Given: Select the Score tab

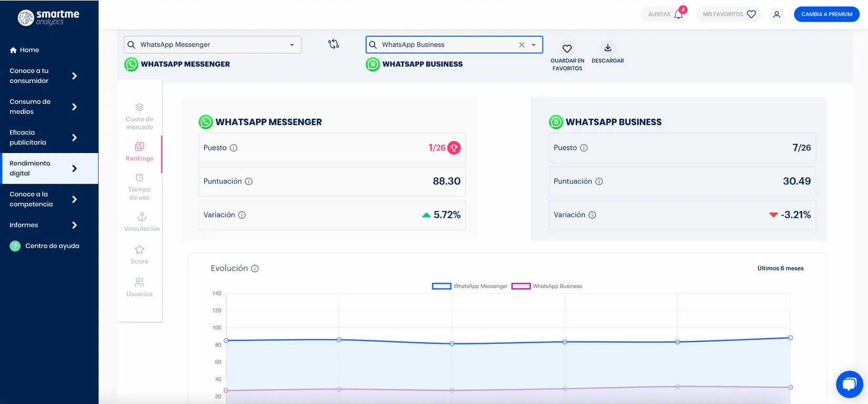Looking at the screenshot, I should [139, 255].
